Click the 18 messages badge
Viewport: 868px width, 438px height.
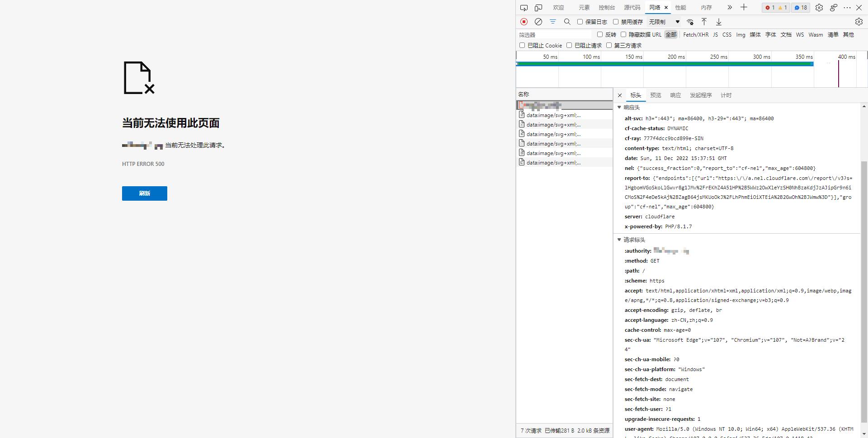(x=801, y=8)
